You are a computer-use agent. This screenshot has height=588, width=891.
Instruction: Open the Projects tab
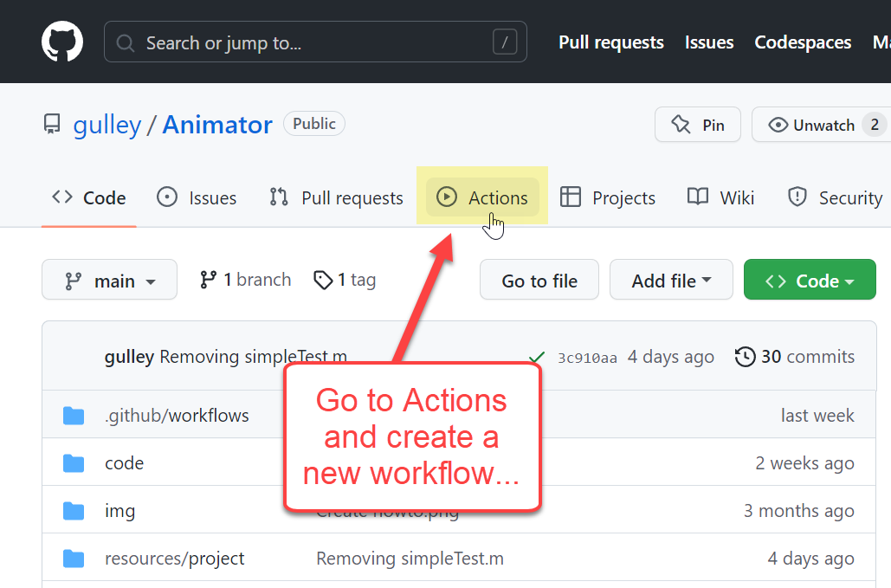608,197
